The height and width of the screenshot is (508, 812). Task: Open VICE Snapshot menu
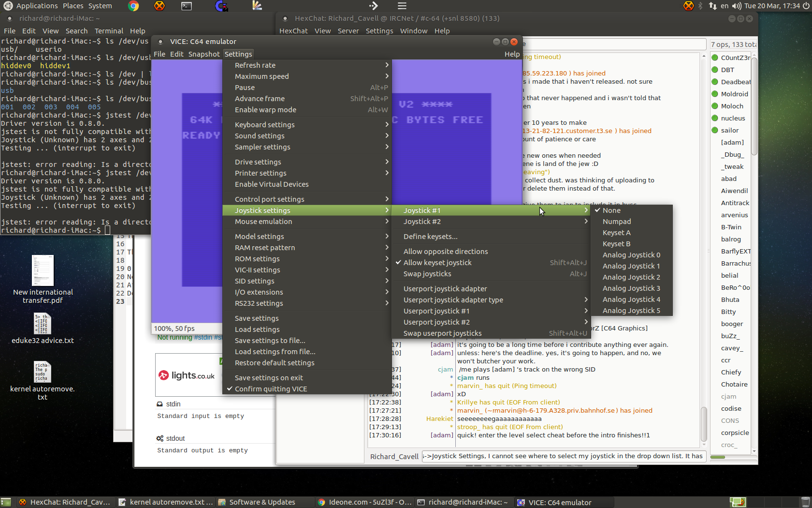[204, 54]
